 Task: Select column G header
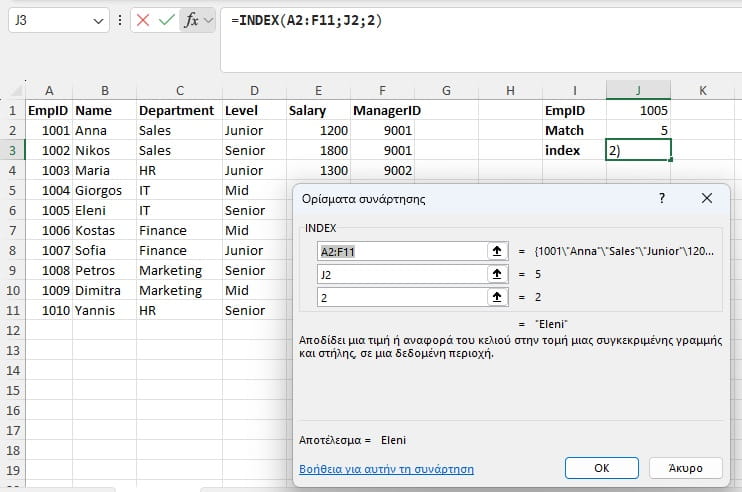point(446,90)
